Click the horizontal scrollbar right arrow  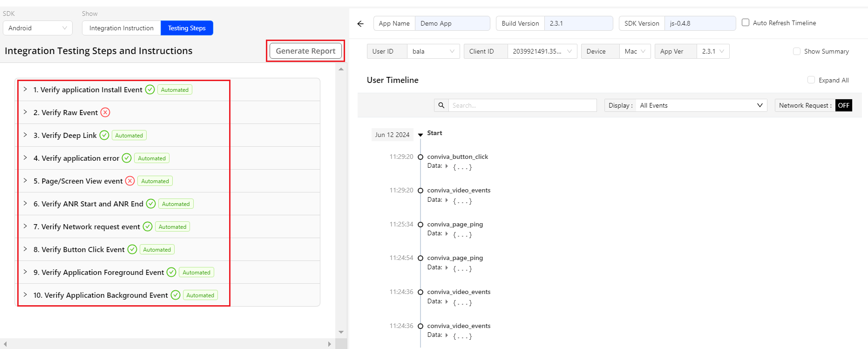(329, 344)
